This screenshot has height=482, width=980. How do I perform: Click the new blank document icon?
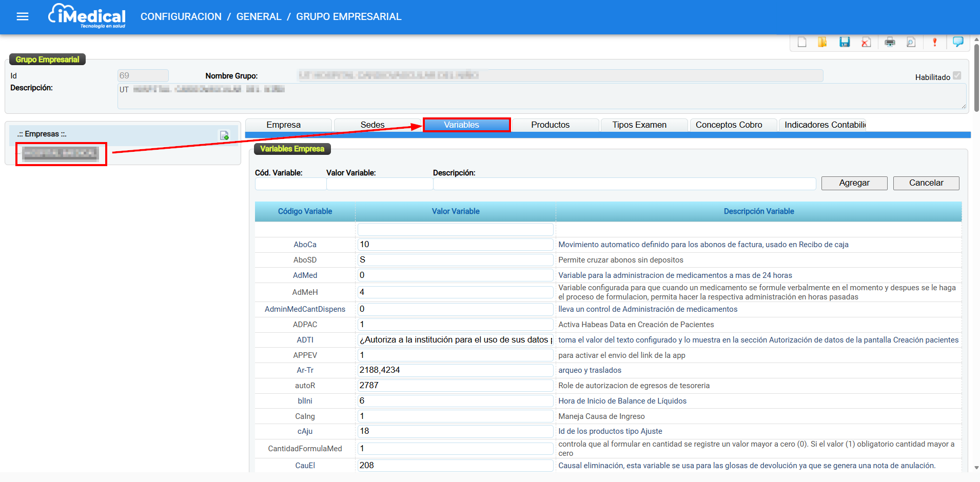802,42
